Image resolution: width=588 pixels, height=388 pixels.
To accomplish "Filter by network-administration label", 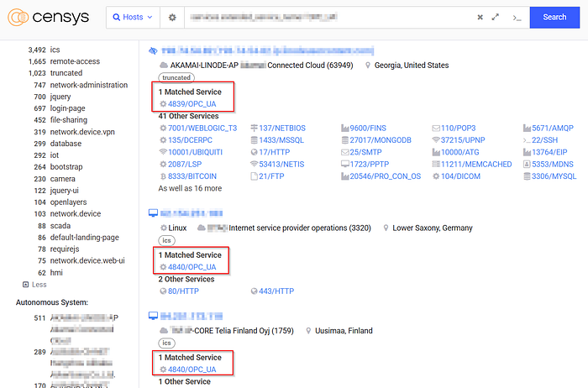I will coord(89,85).
